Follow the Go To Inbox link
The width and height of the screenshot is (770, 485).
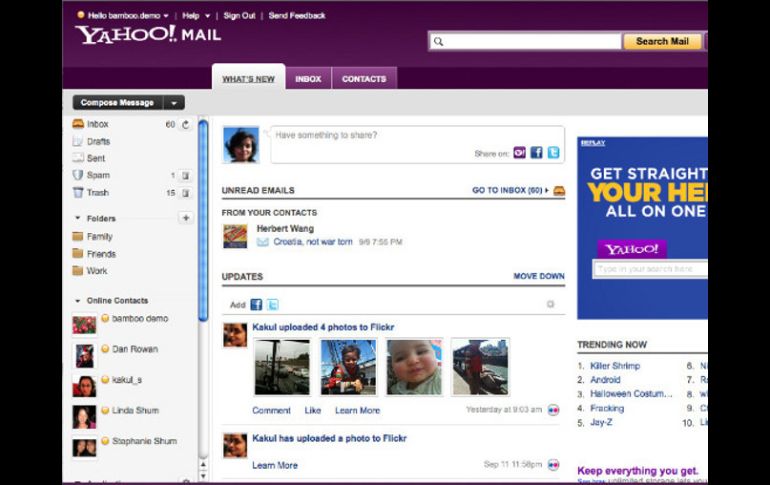pos(510,190)
